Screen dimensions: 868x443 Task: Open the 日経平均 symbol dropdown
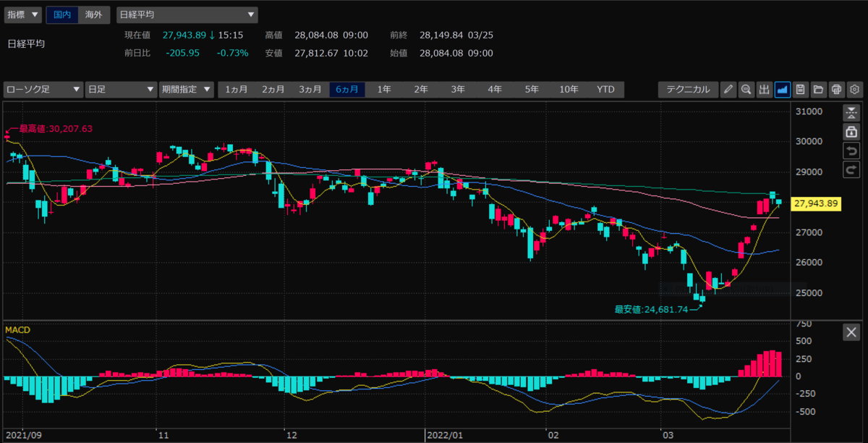187,14
